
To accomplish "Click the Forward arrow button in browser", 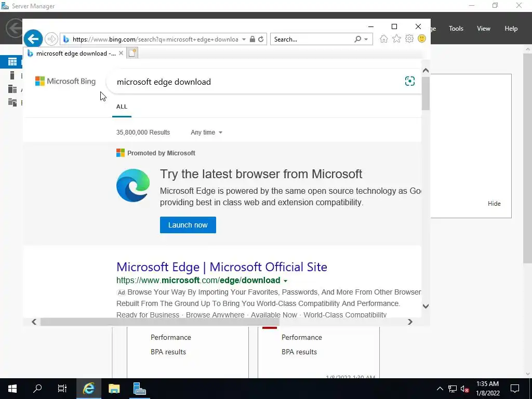I will 51,39.
